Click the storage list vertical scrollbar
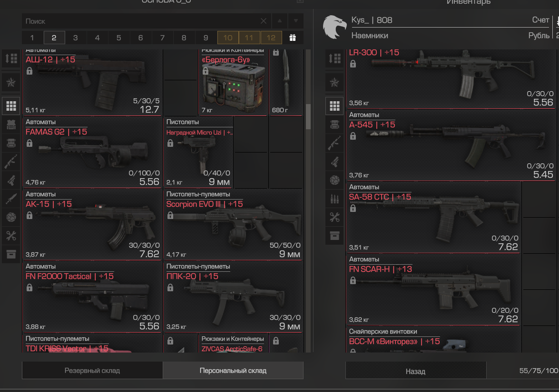 tap(308, 117)
